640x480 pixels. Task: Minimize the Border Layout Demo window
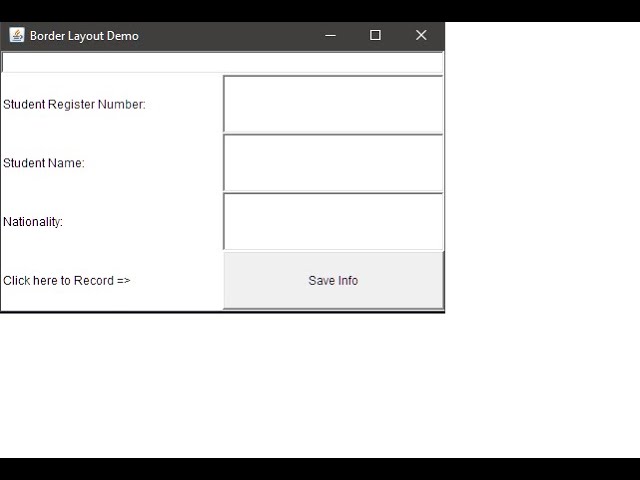click(x=331, y=36)
